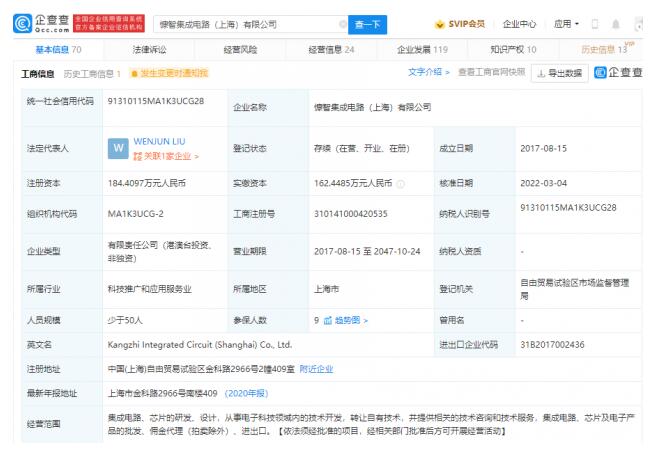Click the 趋势图 chart icon
The width and height of the screenshot is (666, 463).
pyautogui.click(x=327, y=320)
